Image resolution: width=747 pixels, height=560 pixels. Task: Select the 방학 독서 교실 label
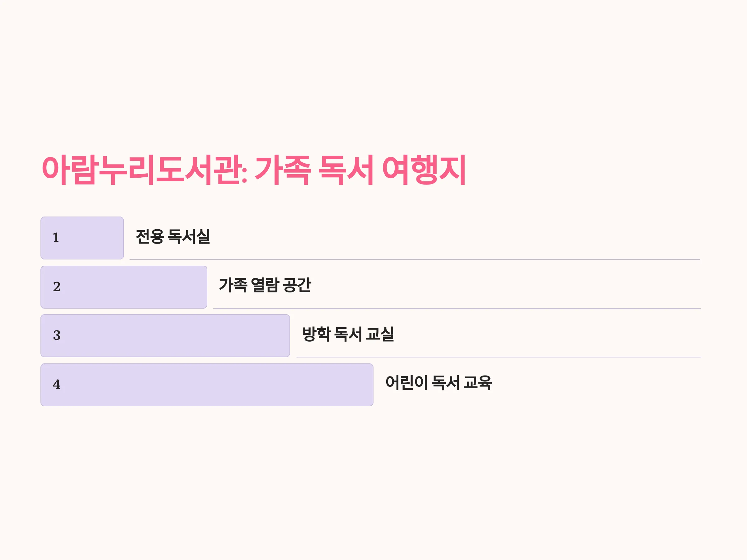[348, 334]
